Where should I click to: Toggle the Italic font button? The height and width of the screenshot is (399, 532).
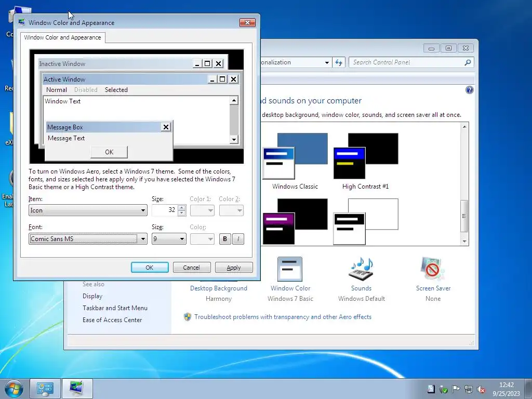point(238,239)
